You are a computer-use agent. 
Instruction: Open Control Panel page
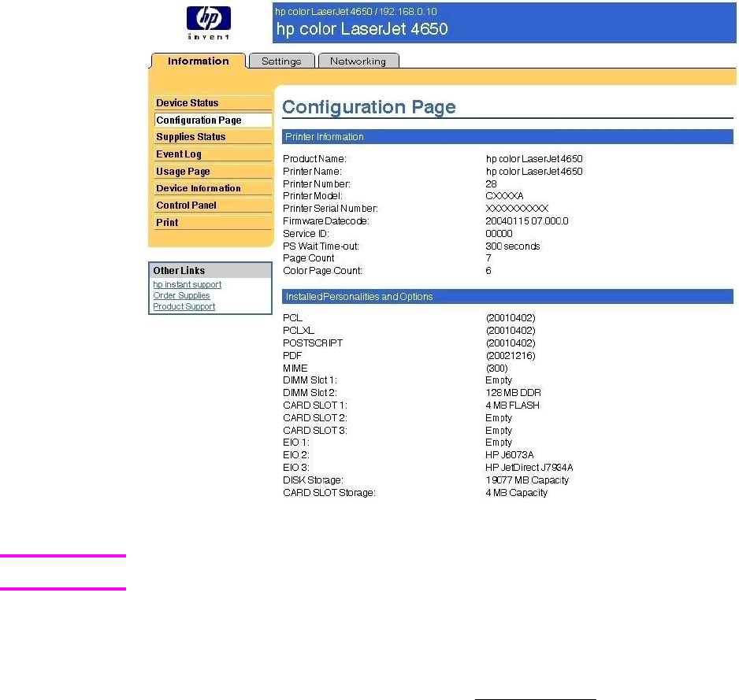click(x=213, y=206)
